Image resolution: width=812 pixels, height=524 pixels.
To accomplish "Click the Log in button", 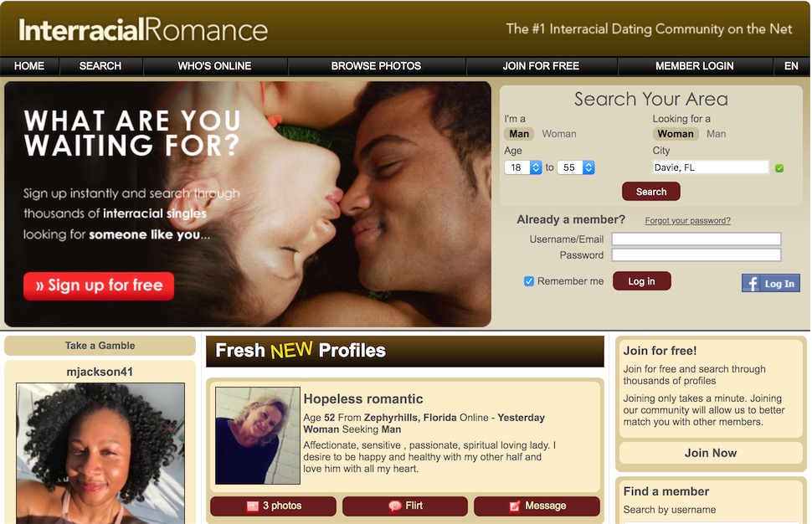I will click(x=641, y=281).
